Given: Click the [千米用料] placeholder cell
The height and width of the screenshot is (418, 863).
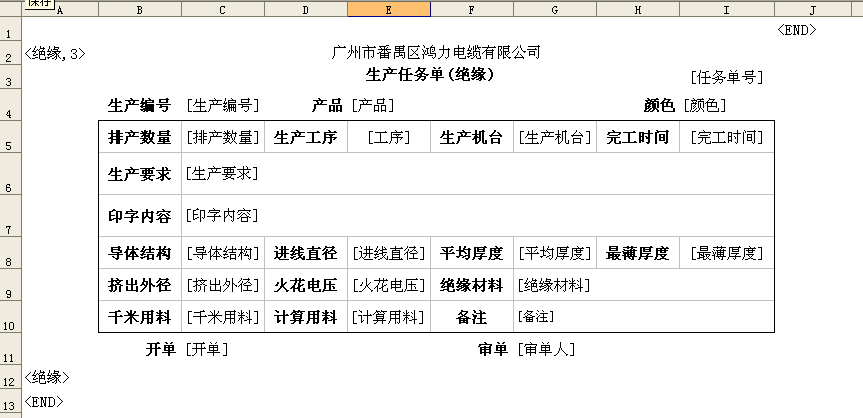Looking at the screenshot, I should click(x=223, y=317).
